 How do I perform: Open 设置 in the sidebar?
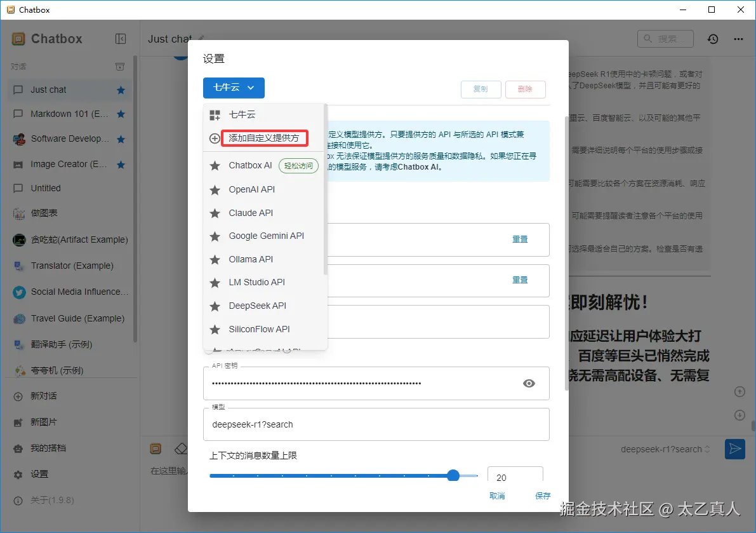70,474
